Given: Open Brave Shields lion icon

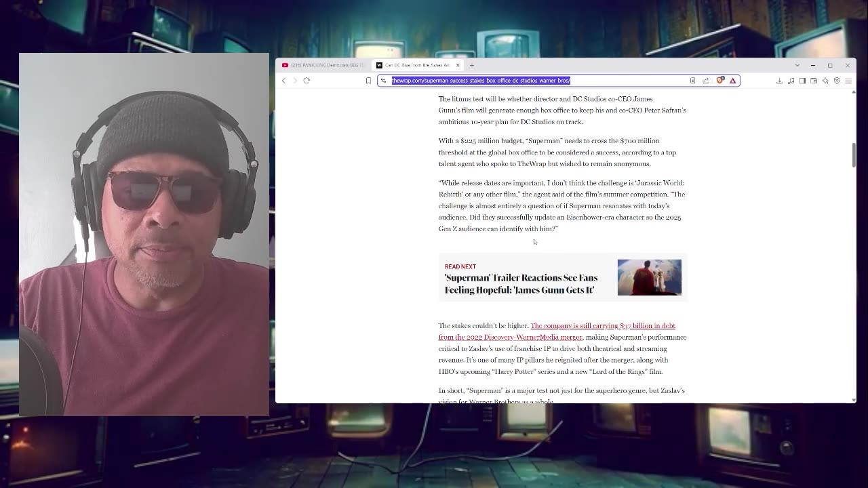Looking at the screenshot, I should pyautogui.click(x=720, y=81).
